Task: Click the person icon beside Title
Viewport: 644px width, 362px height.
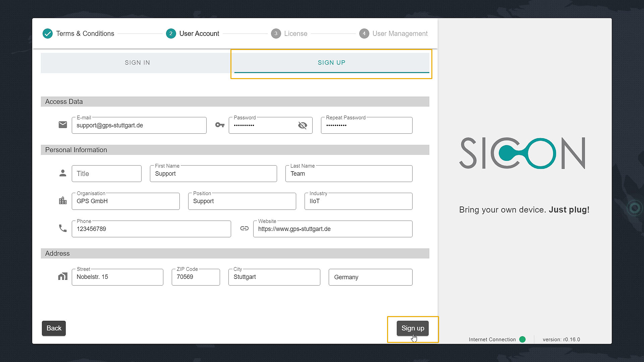Action: [63, 173]
